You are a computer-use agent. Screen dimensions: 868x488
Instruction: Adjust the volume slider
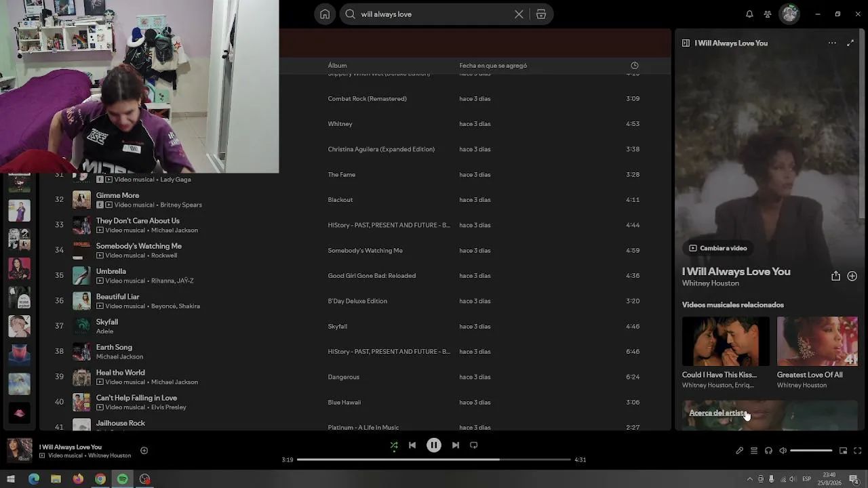point(811,451)
